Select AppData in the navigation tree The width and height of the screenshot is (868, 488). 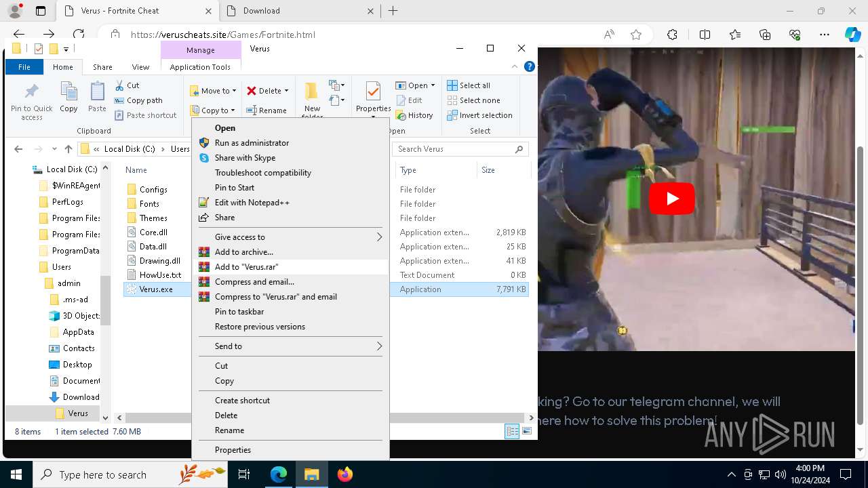(x=78, y=332)
